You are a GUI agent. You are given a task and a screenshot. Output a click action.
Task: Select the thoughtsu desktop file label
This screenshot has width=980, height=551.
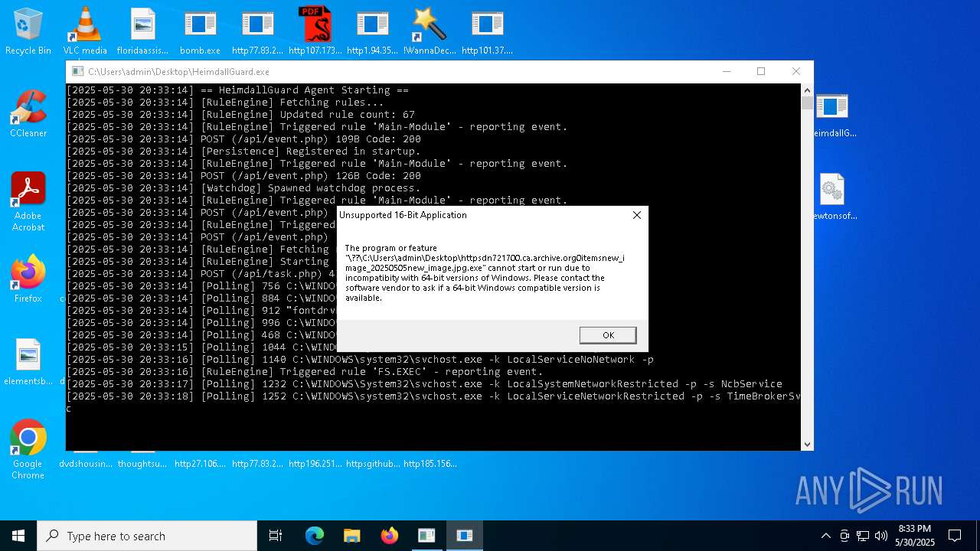coord(142,464)
